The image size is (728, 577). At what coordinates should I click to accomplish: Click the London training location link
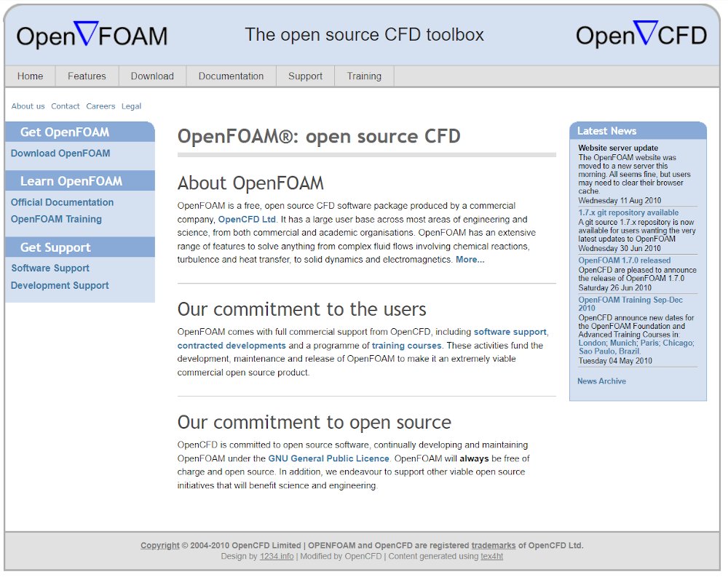(x=592, y=343)
